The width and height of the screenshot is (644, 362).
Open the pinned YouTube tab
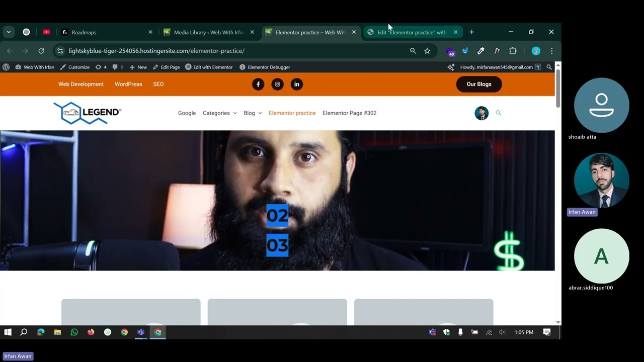46,32
